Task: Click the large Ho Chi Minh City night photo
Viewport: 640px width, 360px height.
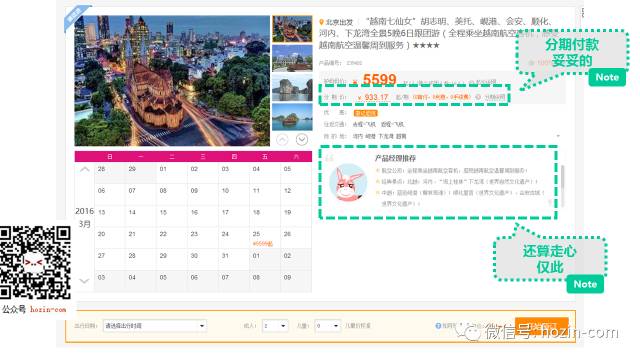Action: [172, 81]
